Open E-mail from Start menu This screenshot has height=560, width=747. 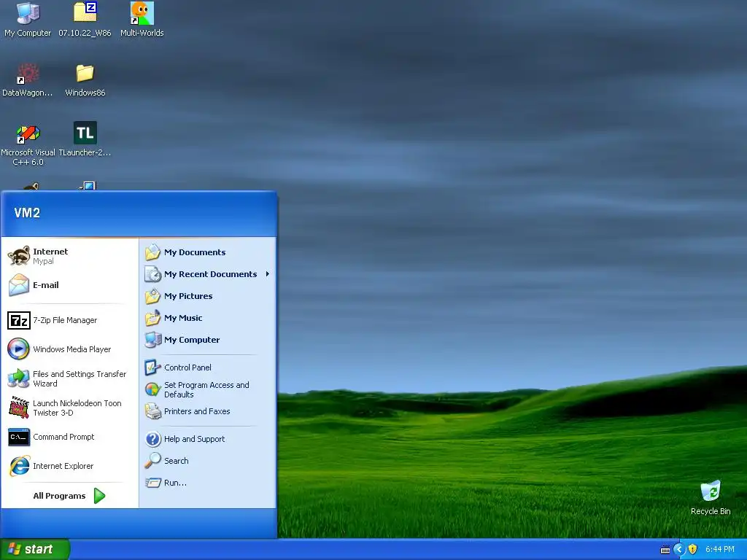70,285
